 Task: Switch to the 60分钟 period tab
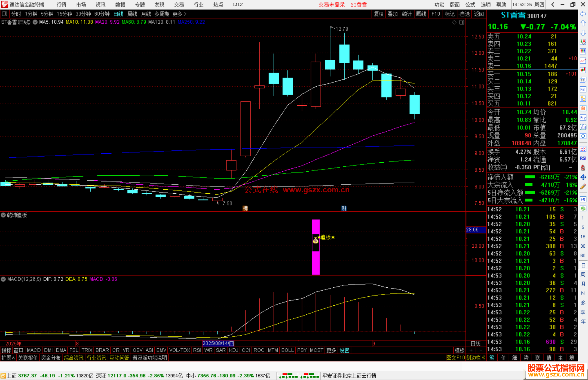tap(102, 14)
